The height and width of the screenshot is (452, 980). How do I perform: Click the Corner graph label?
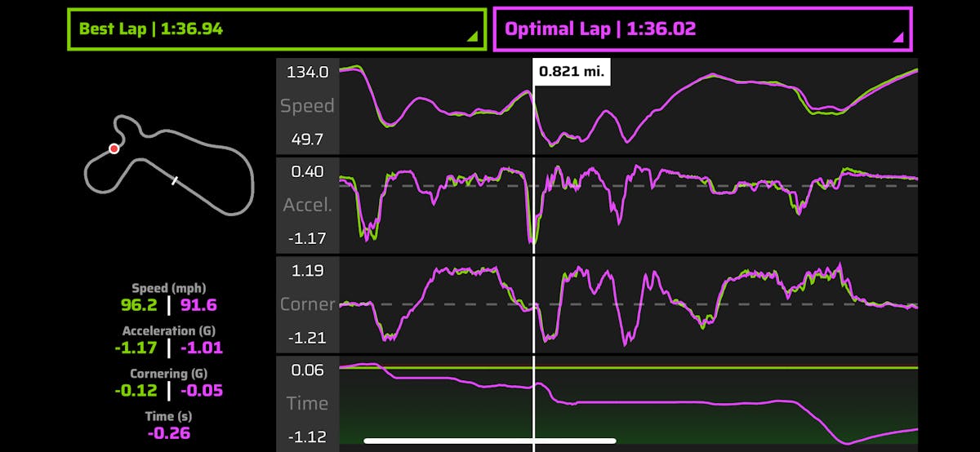[x=307, y=304]
